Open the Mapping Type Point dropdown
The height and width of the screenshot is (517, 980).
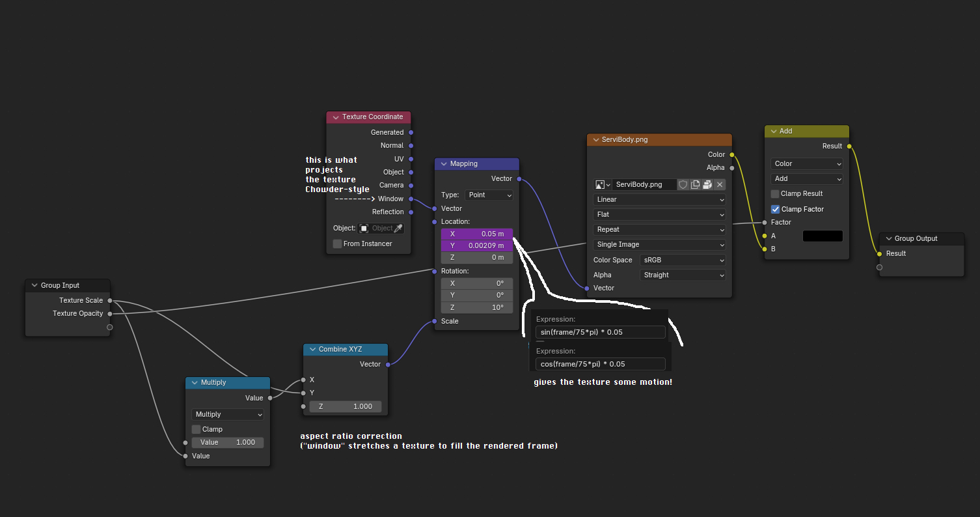click(x=489, y=195)
